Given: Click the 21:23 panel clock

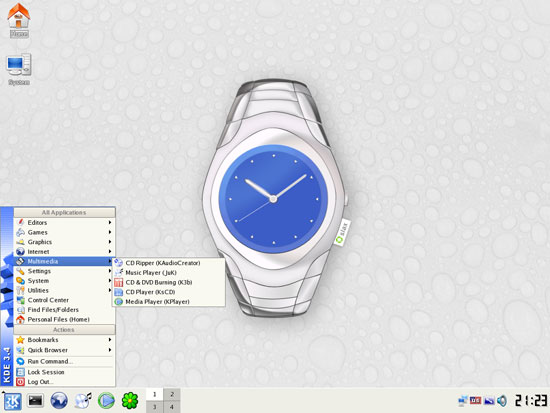Looking at the screenshot, I should [x=530, y=400].
